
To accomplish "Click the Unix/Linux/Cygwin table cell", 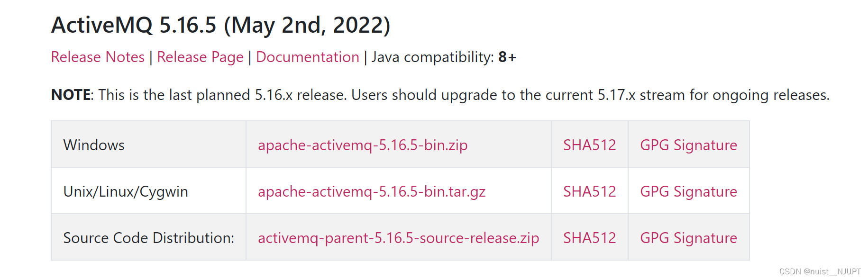I will (x=148, y=191).
